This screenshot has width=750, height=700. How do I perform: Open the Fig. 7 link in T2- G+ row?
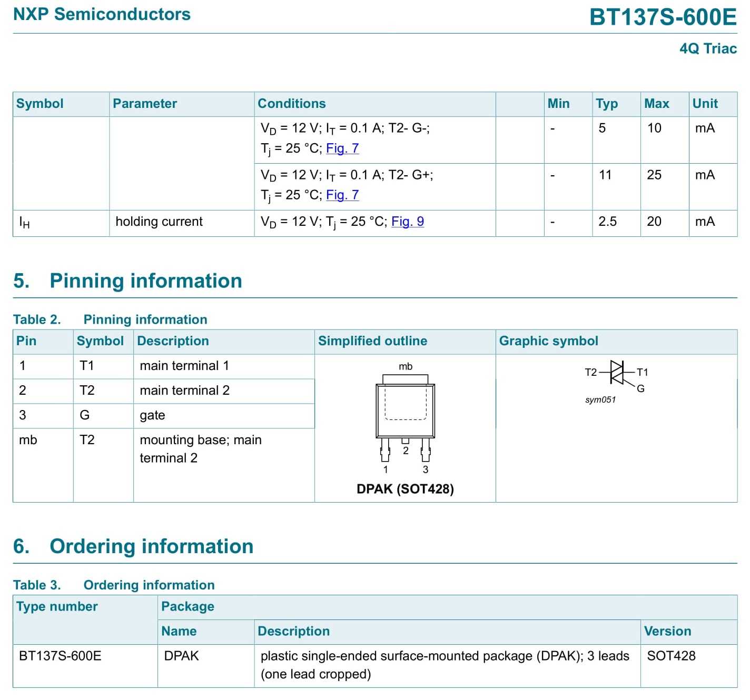342,195
